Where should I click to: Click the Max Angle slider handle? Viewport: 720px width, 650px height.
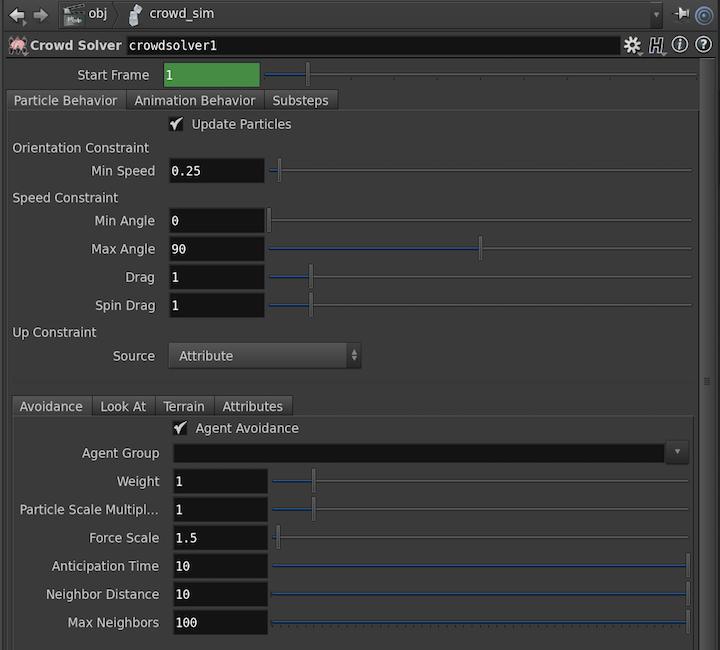tap(480, 248)
